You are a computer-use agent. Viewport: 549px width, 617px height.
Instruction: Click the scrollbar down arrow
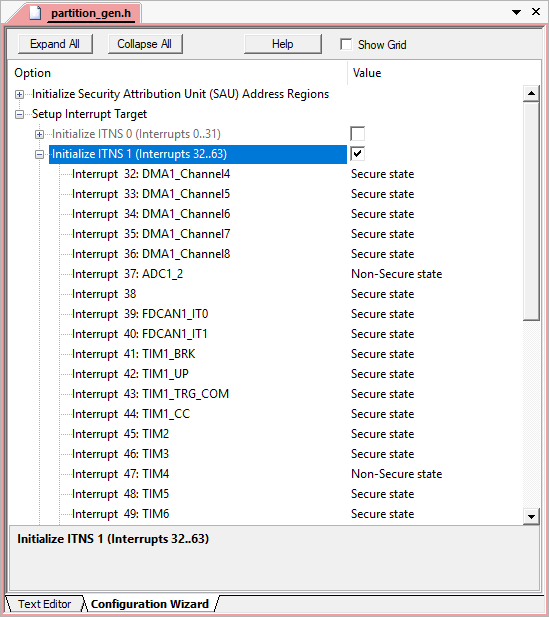(531, 517)
